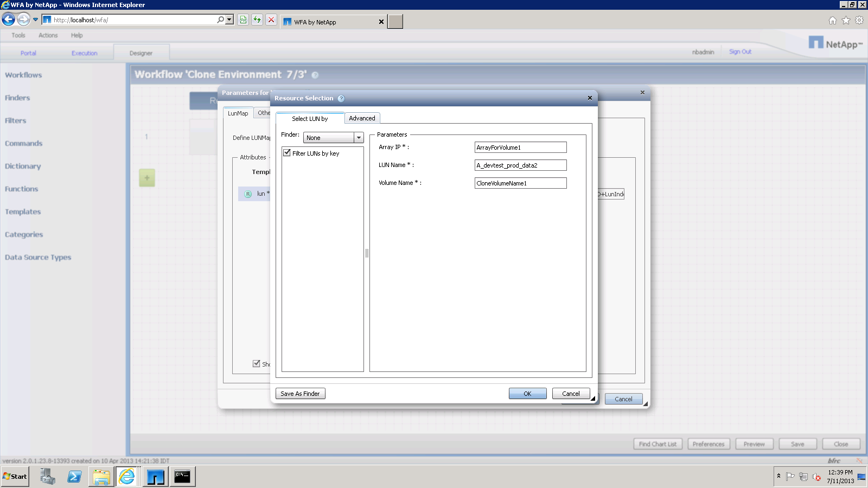Screen dimensions: 868x488
Task: Click the Save As Finder button
Action: pos(301,394)
